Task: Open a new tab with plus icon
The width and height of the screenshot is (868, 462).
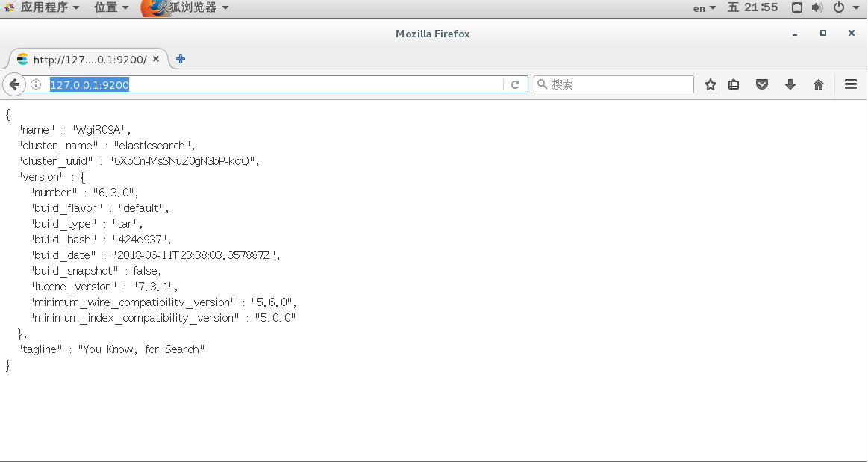Action: [x=181, y=59]
